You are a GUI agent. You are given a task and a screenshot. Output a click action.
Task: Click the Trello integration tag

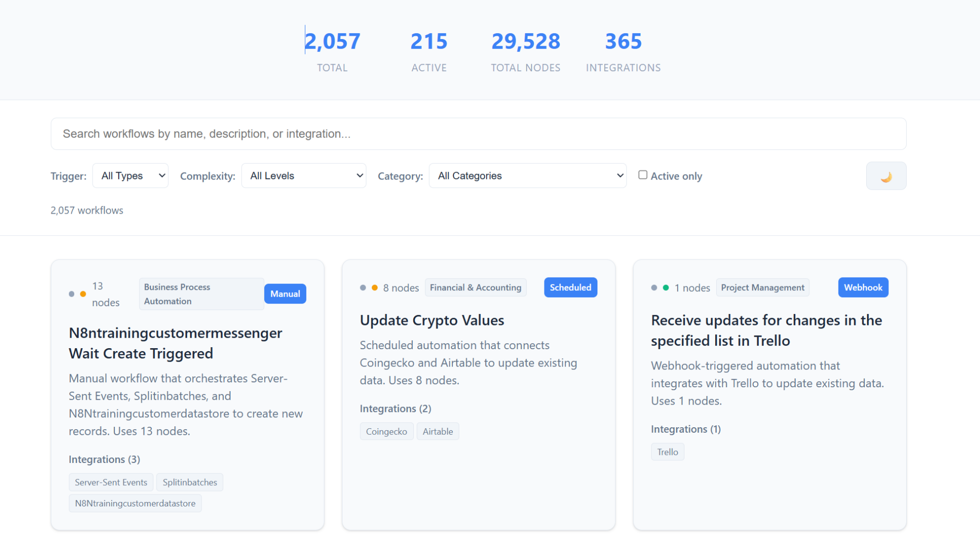[667, 452]
